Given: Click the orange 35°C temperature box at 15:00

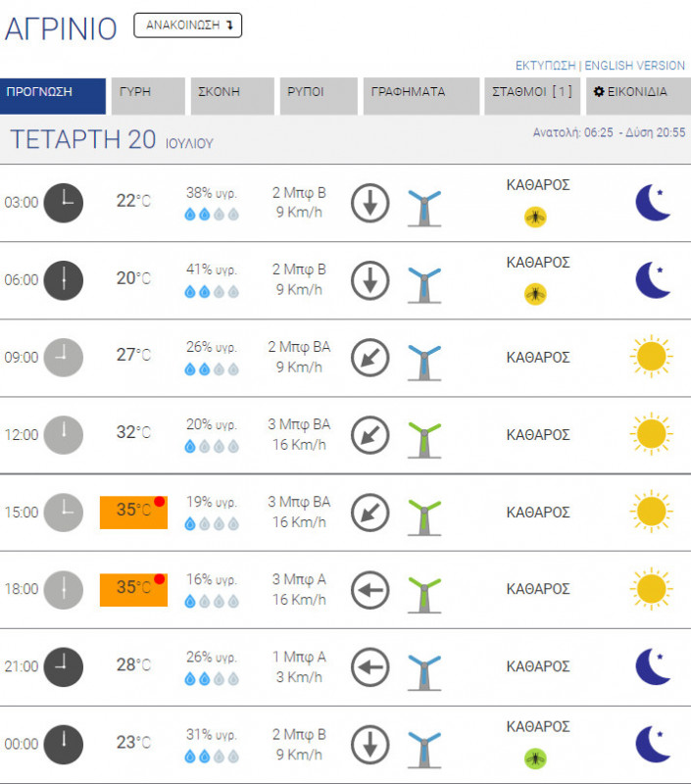Looking at the screenshot, I should (133, 512).
